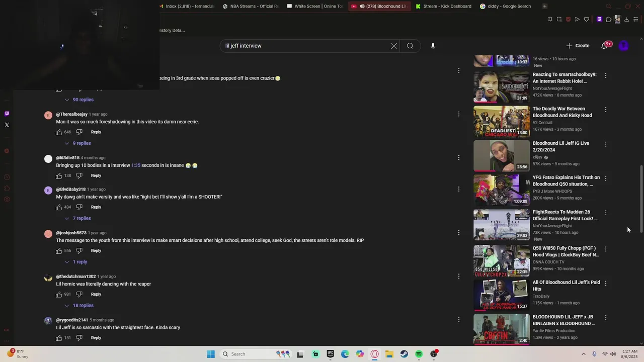Image resolution: width=644 pixels, height=362 pixels.
Task: Take a snapshot with the browser capture icon
Action: tap(559, 20)
